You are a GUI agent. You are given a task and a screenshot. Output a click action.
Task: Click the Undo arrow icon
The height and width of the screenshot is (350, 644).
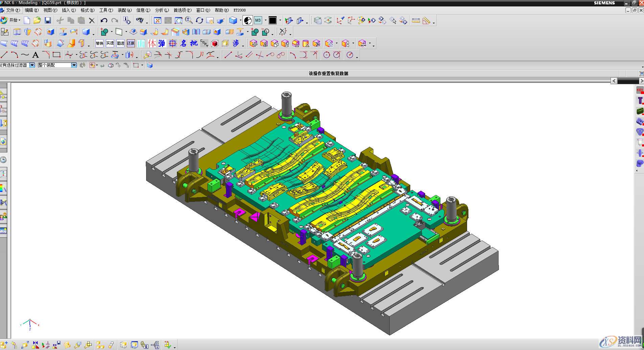point(104,21)
